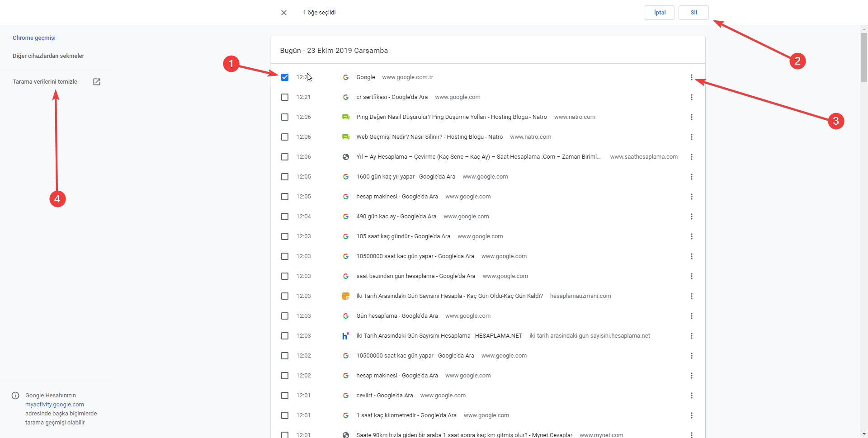Click the info icon beside Google Hesabınızın
Image resolution: width=868 pixels, height=438 pixels.
(15, 396)
